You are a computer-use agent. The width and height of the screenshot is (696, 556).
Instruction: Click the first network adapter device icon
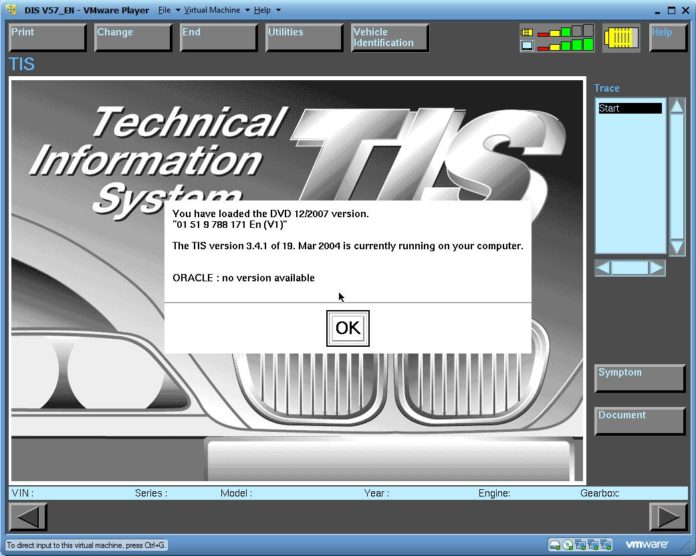pos(580,544)
